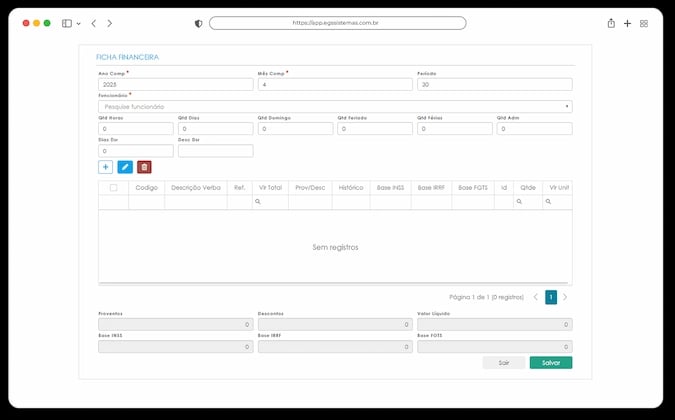Click the Ref. column header

[x=240, y=188]
